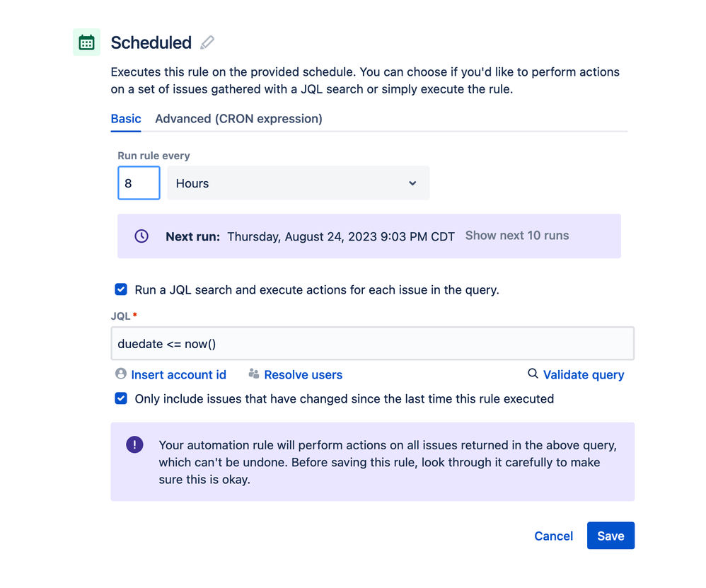
Task: Uncheck the Run a JQL search checkbox
Action: (121, 289)
